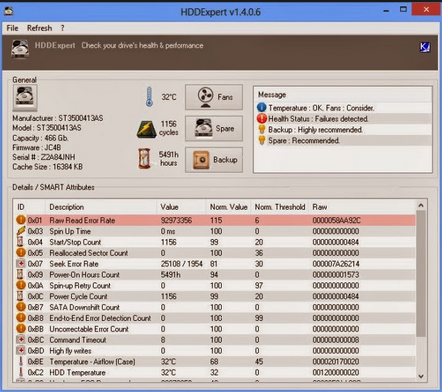Click the info icon beside Temperature message
This screenshot has height=392, width=442.
(262, 107)
